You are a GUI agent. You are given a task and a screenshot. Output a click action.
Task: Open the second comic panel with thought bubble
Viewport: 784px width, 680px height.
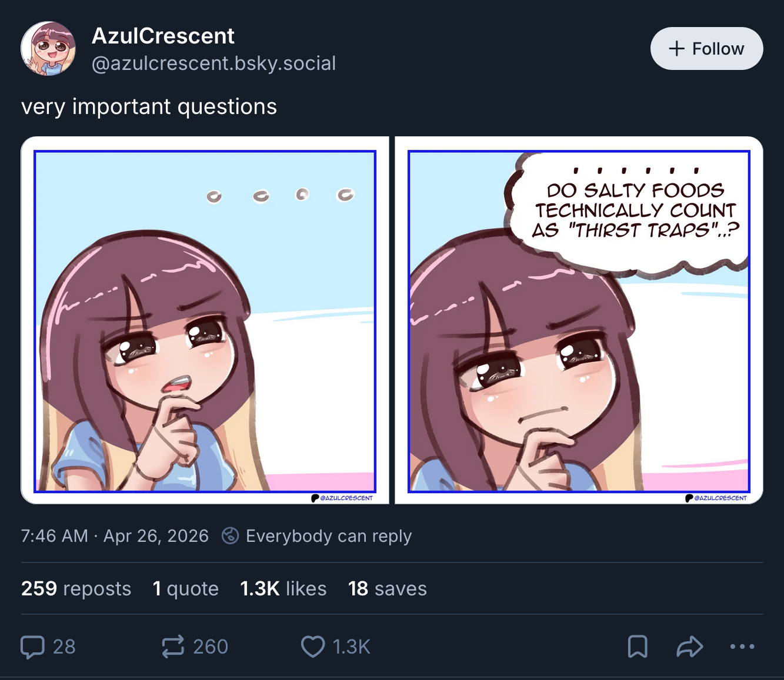579,321
